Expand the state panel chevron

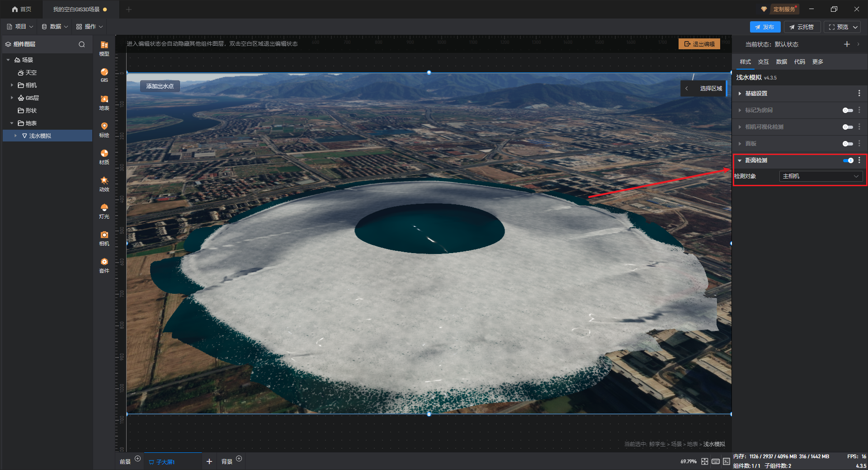[x=858, y=44]
